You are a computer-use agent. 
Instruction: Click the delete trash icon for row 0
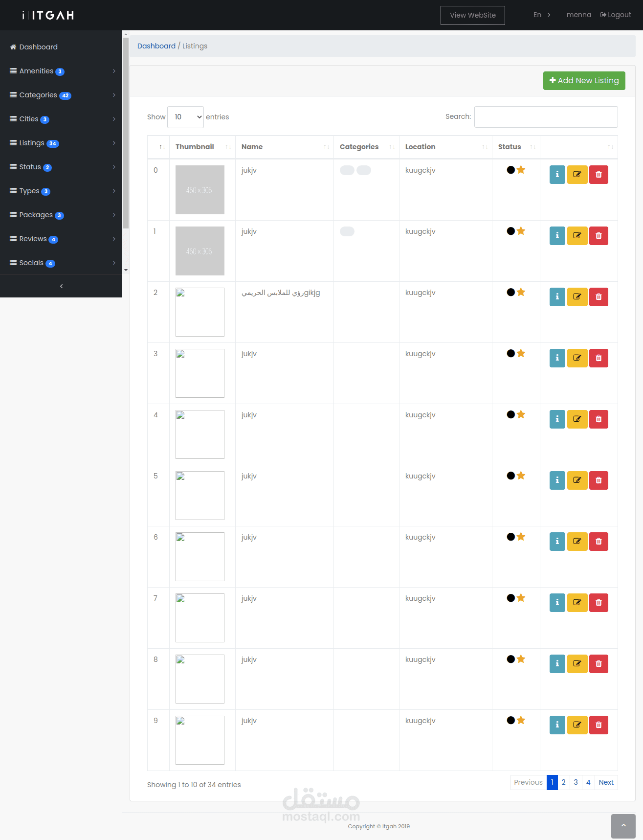coord(599,175)
